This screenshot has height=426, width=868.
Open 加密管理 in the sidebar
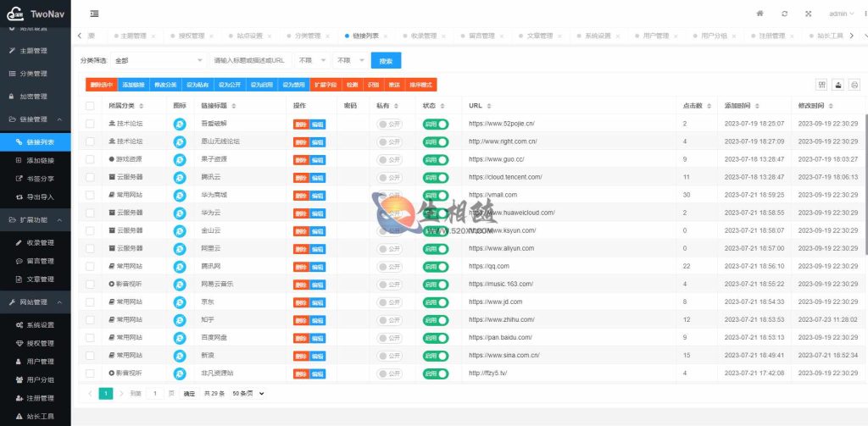point(36,97)
